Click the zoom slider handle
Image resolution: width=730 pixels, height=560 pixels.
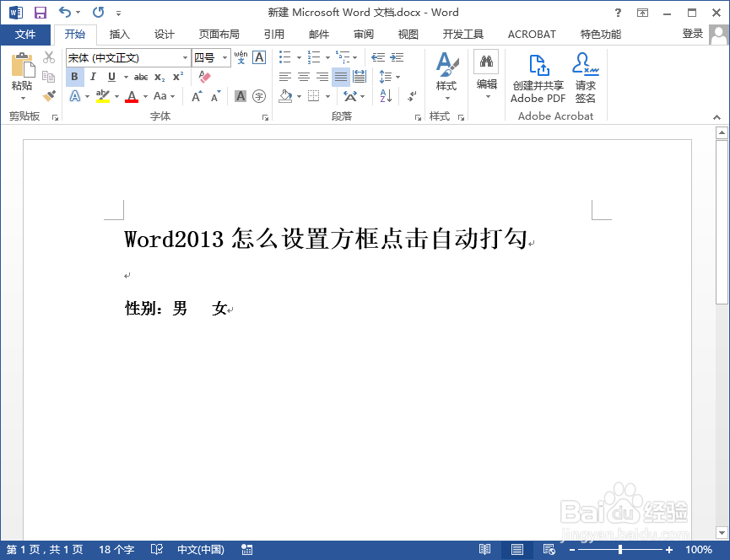click(620, 550)
